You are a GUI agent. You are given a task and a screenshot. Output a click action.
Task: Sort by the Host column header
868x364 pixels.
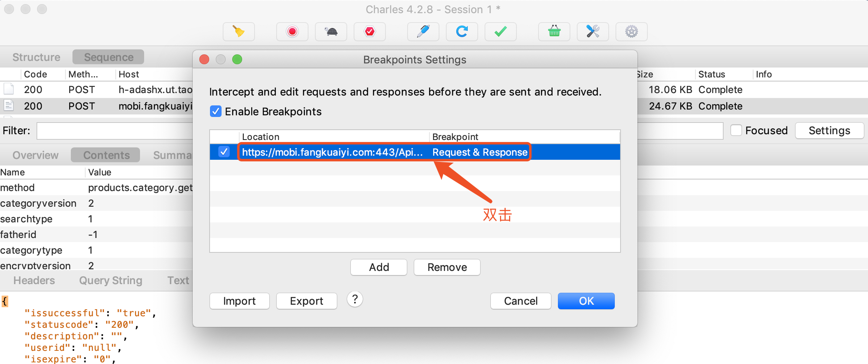(154, 74)
